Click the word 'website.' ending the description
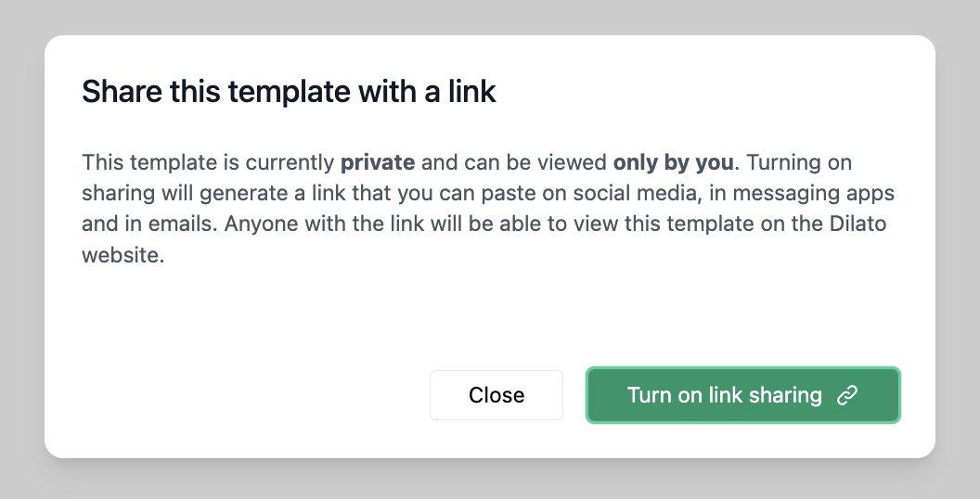 123,255
